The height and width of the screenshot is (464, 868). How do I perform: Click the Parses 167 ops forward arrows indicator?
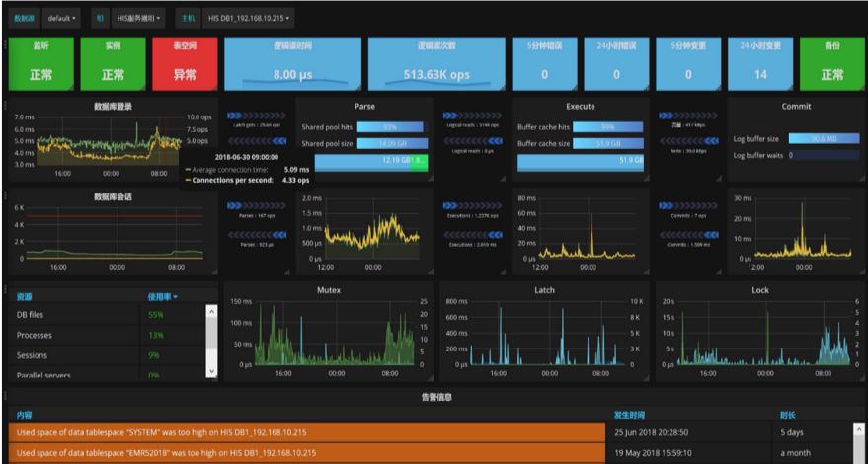(x=257, y=206)
